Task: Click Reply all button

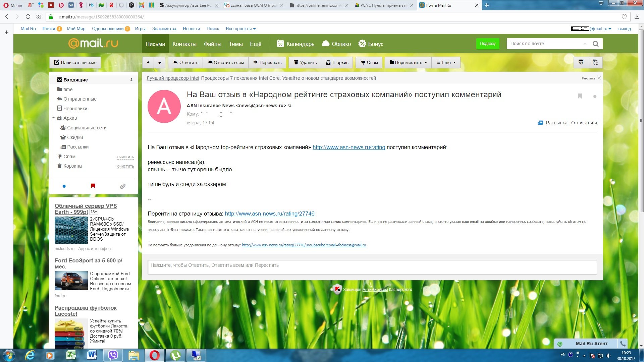Action: [x=225, y=62]
